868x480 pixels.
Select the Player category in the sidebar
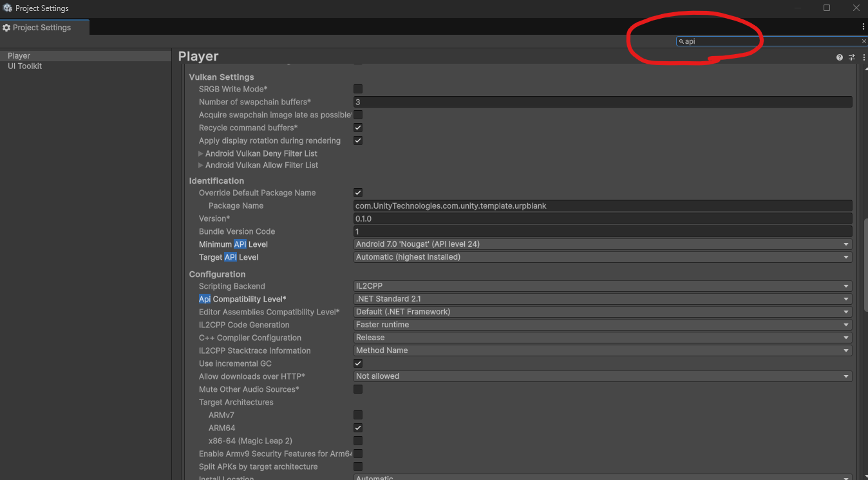point(19,56)
